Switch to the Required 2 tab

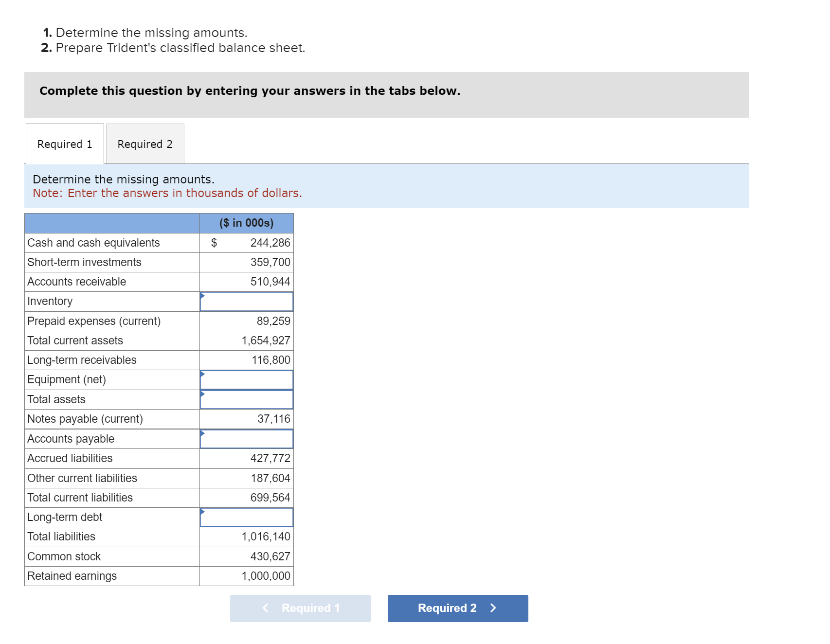pyautogui.click(x=144, y=143)
